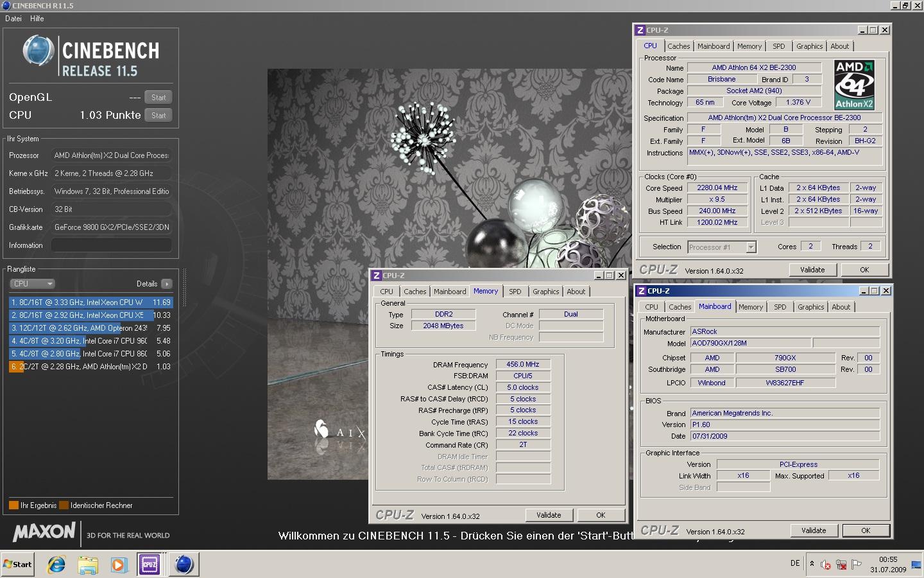Click Validate in CPU-Z Memory window
The width and height of the screenshot is (924, 578).
549,515
